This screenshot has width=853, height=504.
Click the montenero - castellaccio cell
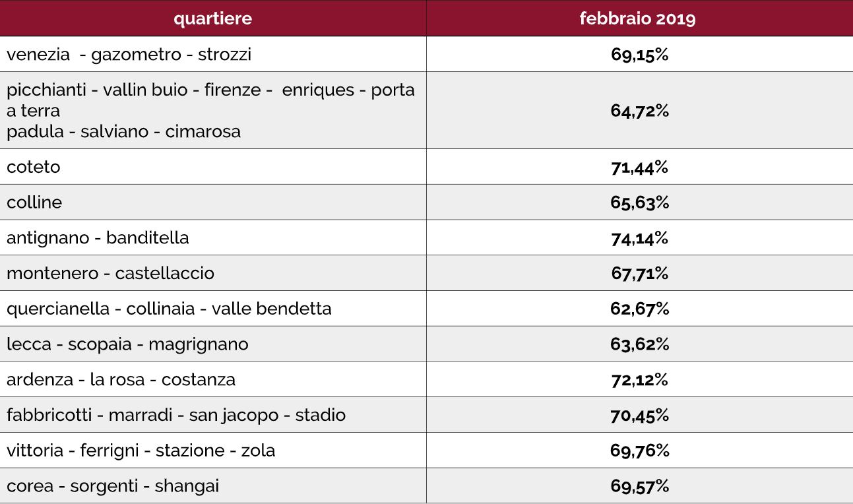[x=110, y=273]
